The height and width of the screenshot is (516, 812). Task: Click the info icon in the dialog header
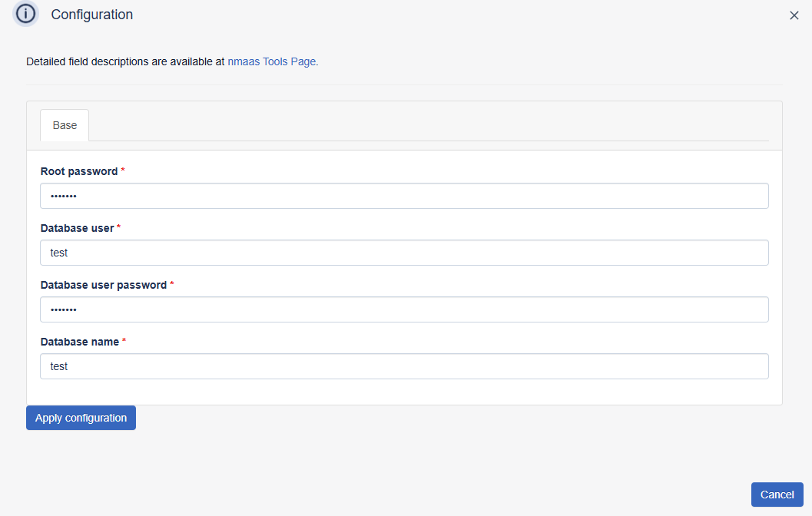click(25, 14)
